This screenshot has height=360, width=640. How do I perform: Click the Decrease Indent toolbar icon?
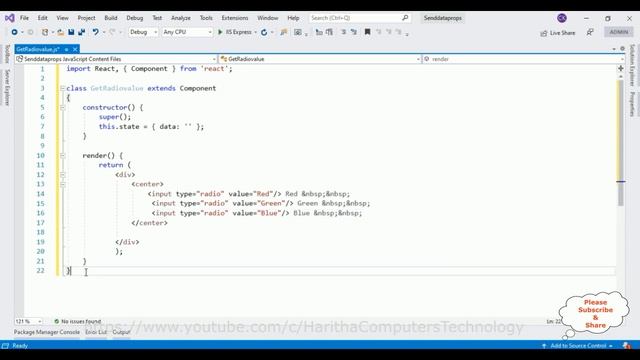pos(319,32)
